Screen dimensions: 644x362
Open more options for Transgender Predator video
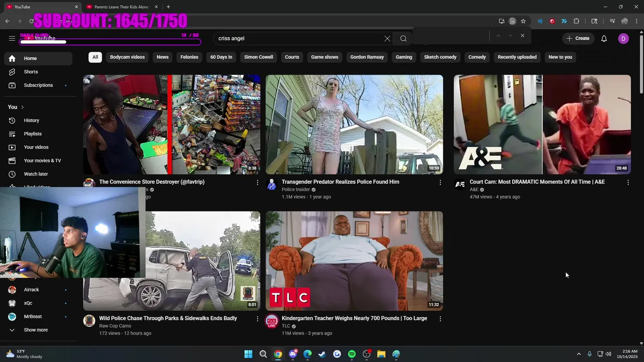point(440,183)
